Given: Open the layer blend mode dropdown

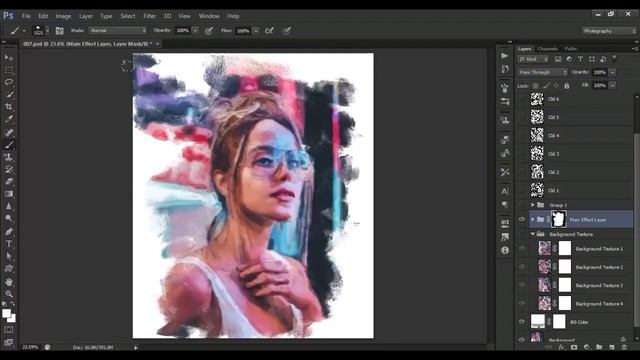Looking at the screenshot, I should pos(542,72).
